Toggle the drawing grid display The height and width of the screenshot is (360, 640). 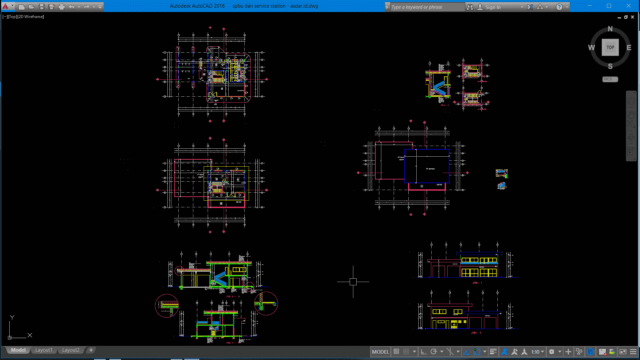[396, 352]
